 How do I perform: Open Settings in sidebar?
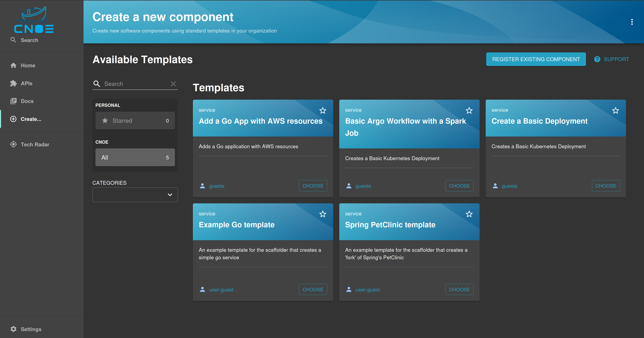42,329
